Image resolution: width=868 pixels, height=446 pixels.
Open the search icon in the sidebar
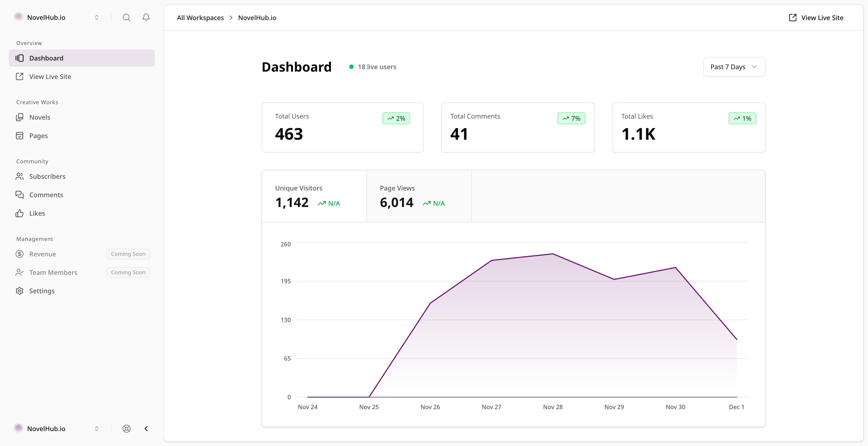126,17
